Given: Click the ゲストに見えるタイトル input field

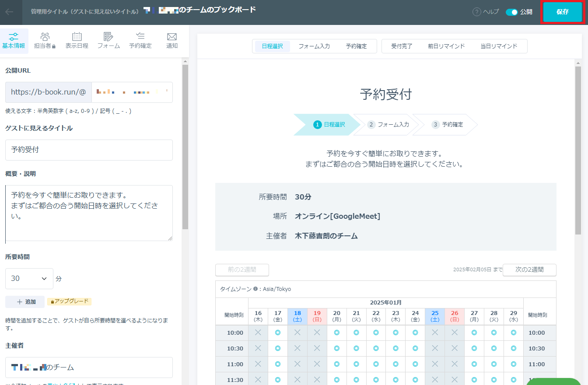Looking at the screenshot, I should tap(89, 150).
